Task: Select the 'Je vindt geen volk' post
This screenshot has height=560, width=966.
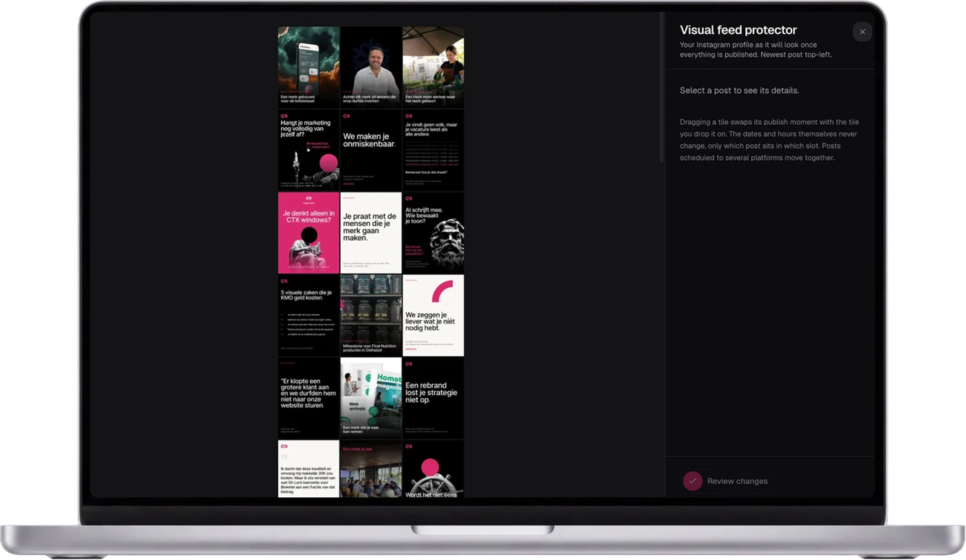Action: tap(433, 150)
